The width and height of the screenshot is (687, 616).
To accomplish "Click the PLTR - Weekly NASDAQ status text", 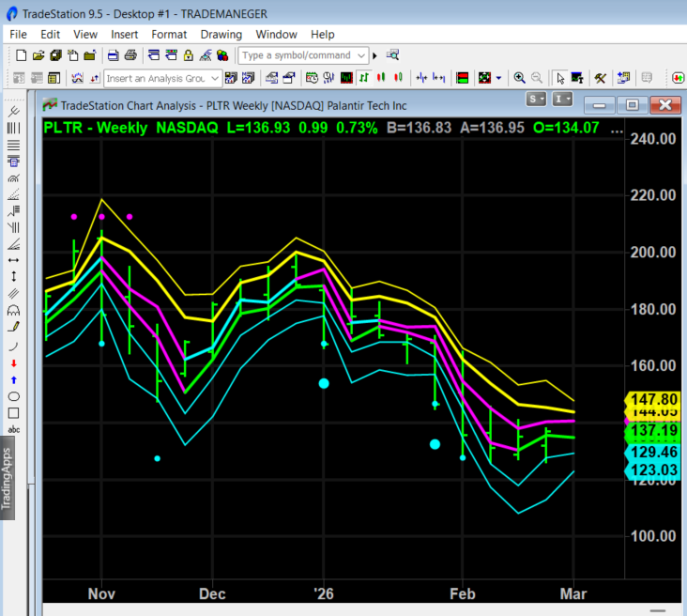I will (x=130, y=128).
